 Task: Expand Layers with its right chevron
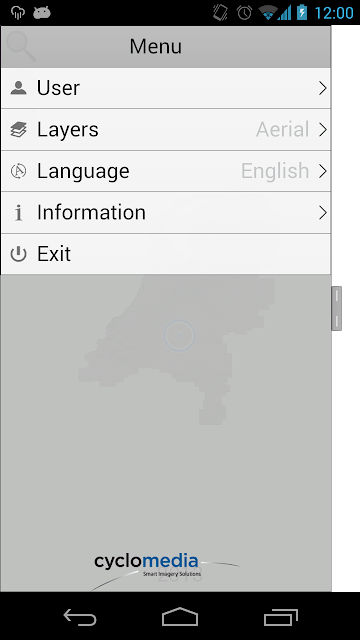(322, 130)
